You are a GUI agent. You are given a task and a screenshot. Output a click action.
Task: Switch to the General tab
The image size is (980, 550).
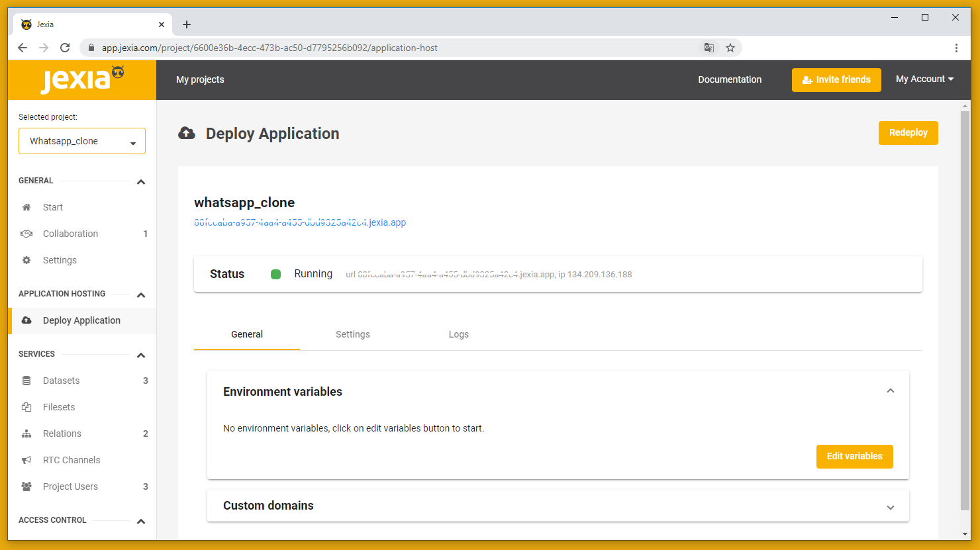247,334
